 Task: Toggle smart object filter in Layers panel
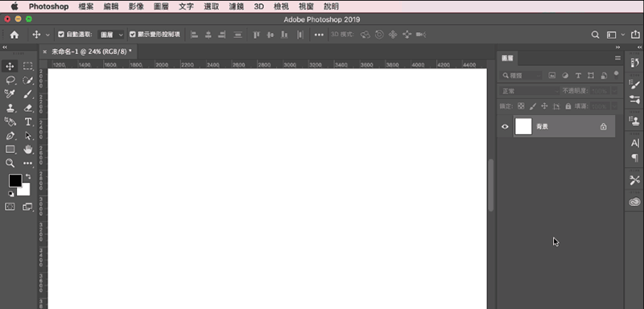coord(604,76)
